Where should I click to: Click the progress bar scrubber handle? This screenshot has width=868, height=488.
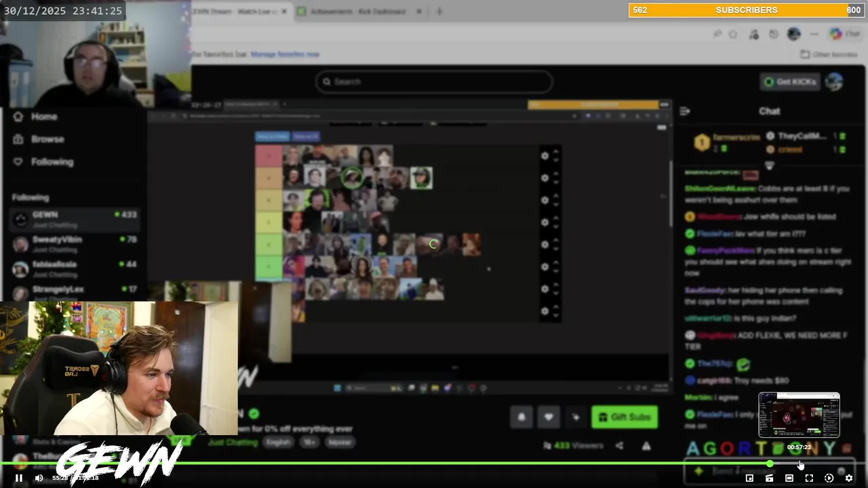click(x=770, y=464)
